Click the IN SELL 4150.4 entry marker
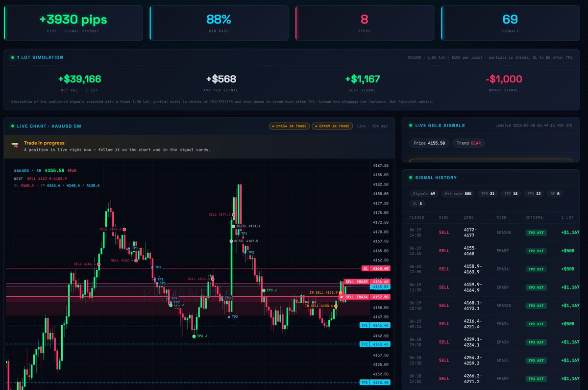 point(336,306)
